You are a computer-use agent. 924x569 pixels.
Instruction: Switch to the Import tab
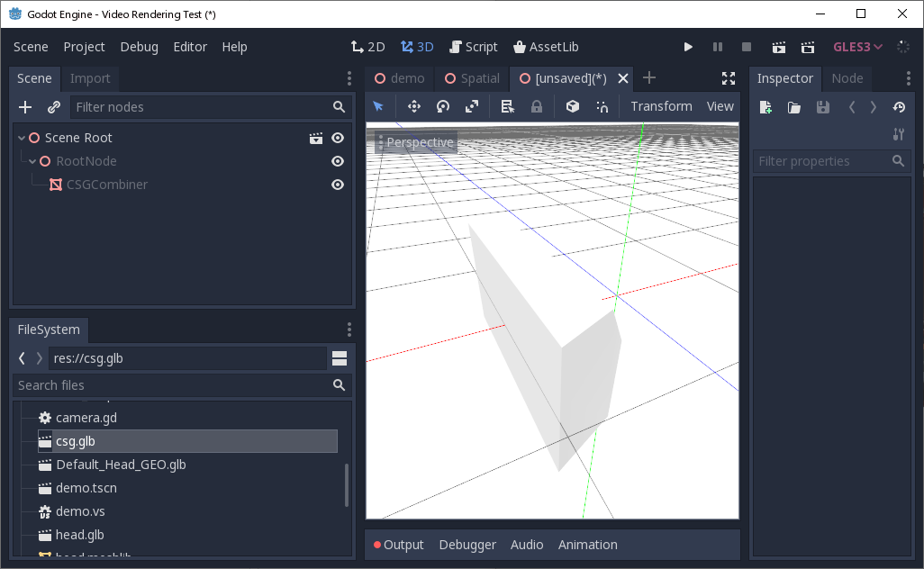[x=89, y=78]
